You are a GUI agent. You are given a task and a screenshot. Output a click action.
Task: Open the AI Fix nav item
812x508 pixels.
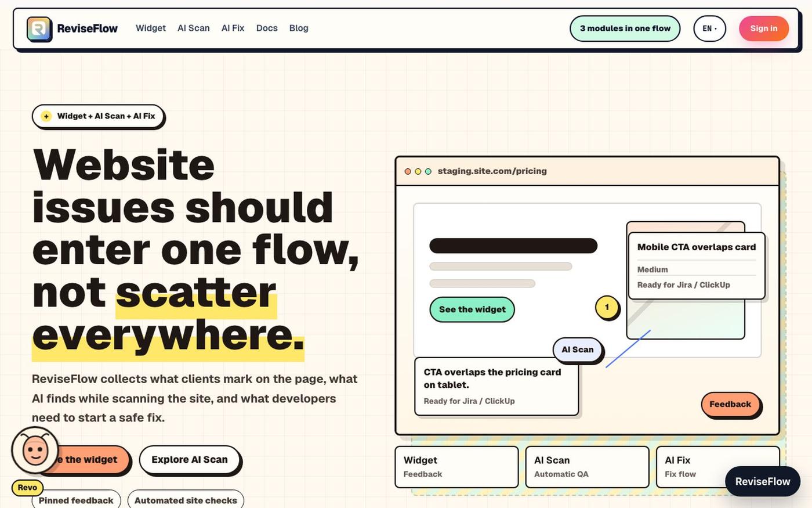[233, 28]
